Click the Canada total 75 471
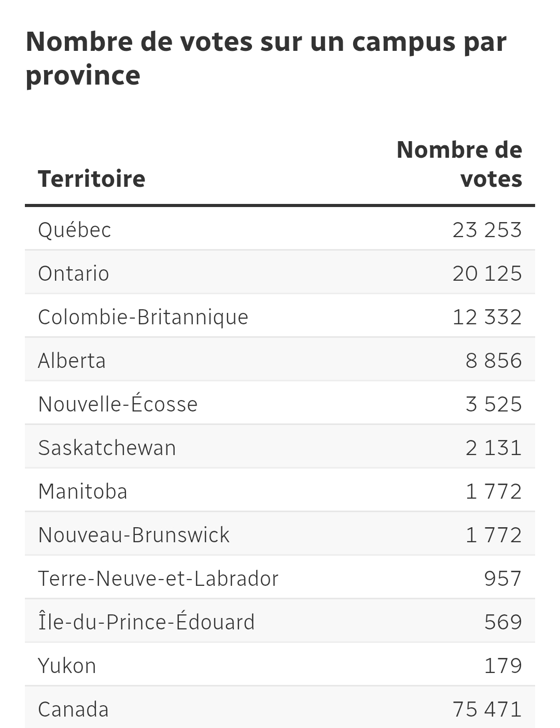560x728 pixels. (x=486, y=709)
